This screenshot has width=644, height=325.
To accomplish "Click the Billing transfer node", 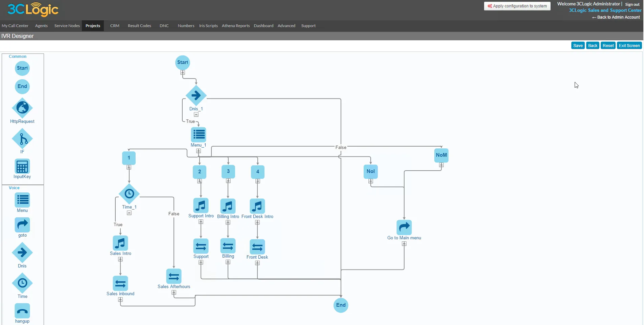I will tap(228, 246).
